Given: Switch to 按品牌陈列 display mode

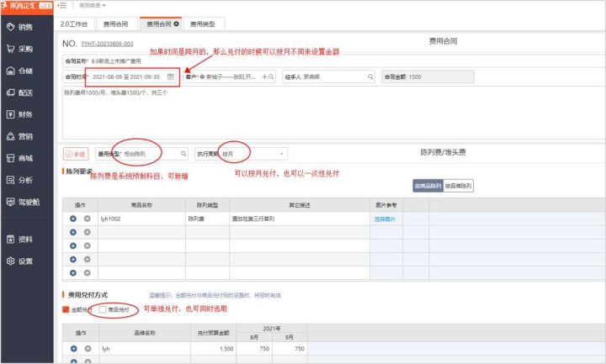Looking at the screenshot, I should click(459, 186).
